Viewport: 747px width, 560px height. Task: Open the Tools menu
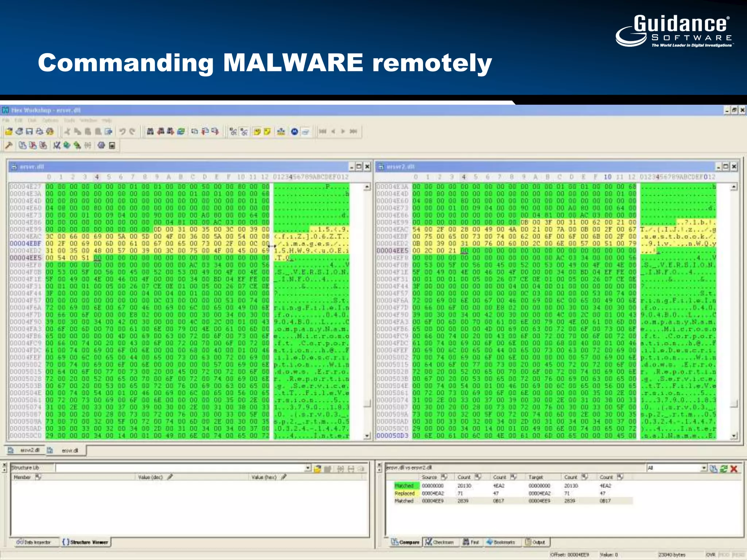(69, 120)
